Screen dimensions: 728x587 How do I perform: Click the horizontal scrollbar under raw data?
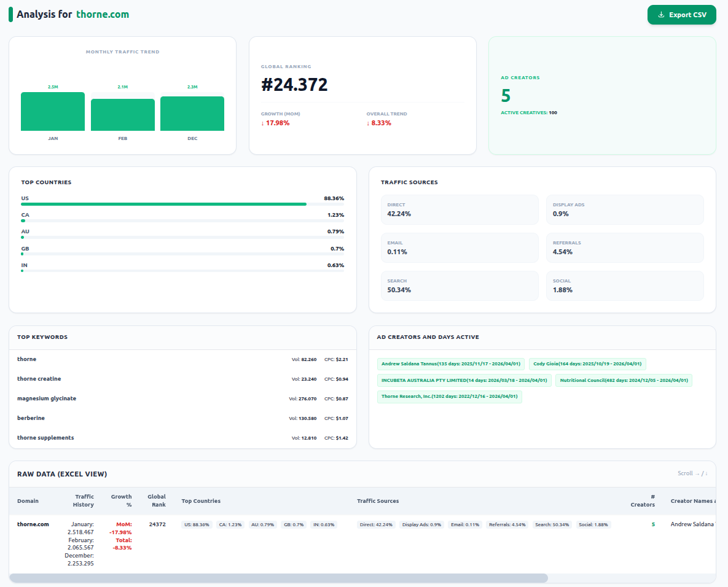pyautogui.click(x=278, y=578)
